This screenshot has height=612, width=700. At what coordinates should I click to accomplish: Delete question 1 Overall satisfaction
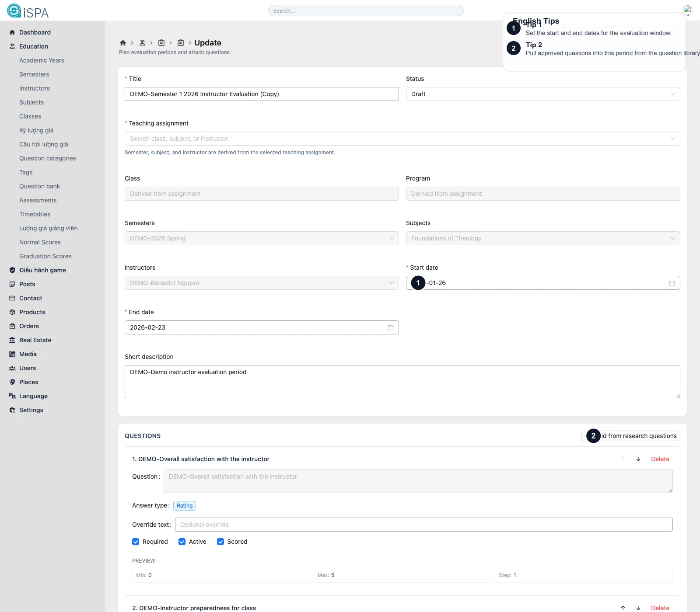tap(660, 459)
